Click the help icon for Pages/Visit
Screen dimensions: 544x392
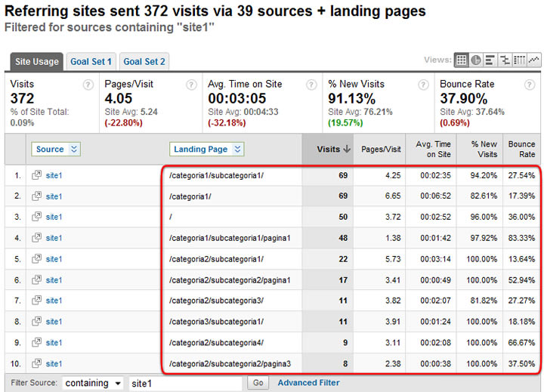pos(191,85)
